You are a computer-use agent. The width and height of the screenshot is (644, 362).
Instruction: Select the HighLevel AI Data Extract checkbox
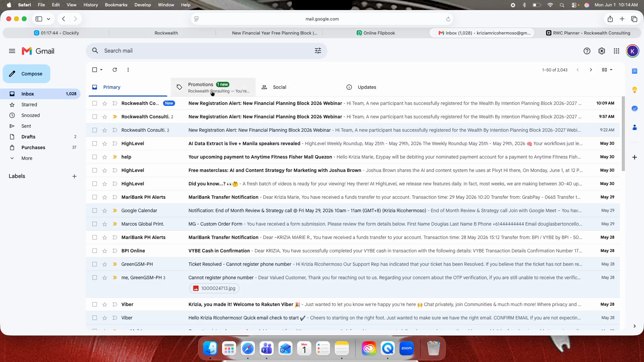95,143
